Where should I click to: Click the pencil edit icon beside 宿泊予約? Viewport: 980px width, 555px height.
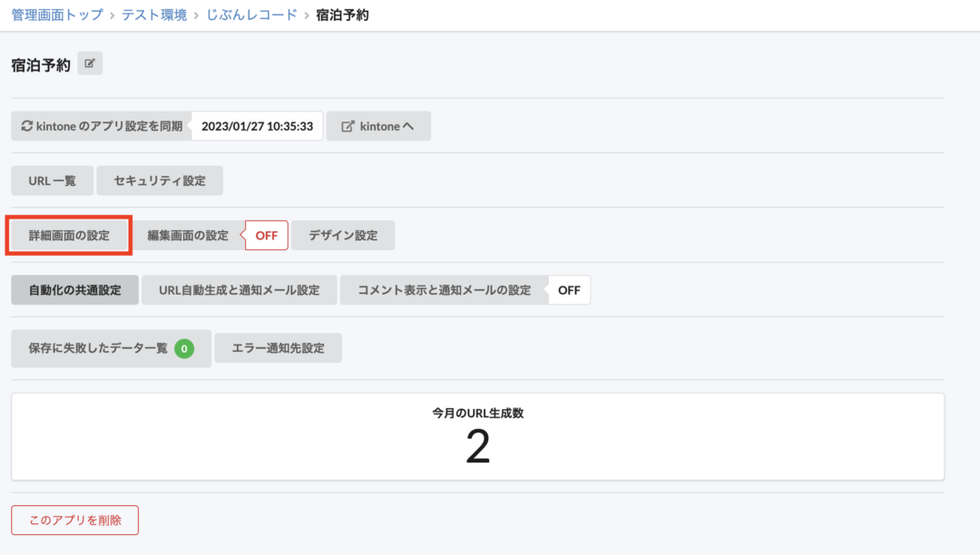coord(89,63)
